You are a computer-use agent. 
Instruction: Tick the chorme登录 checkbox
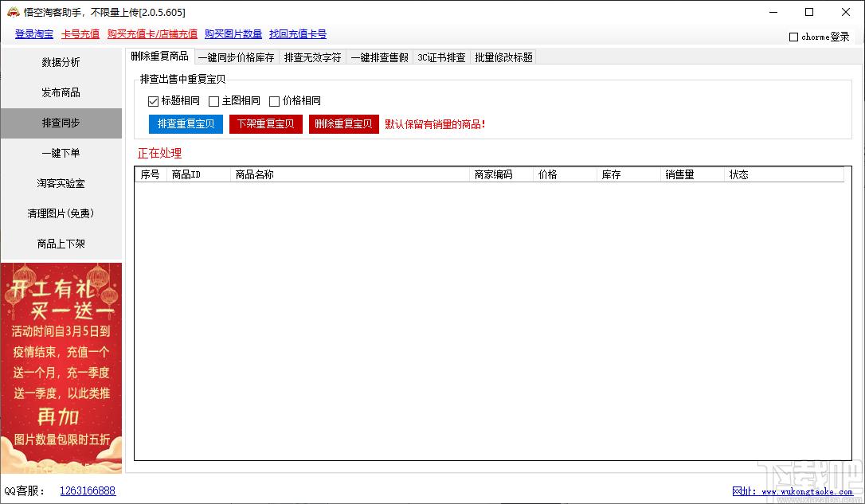[x=794, y=37]
